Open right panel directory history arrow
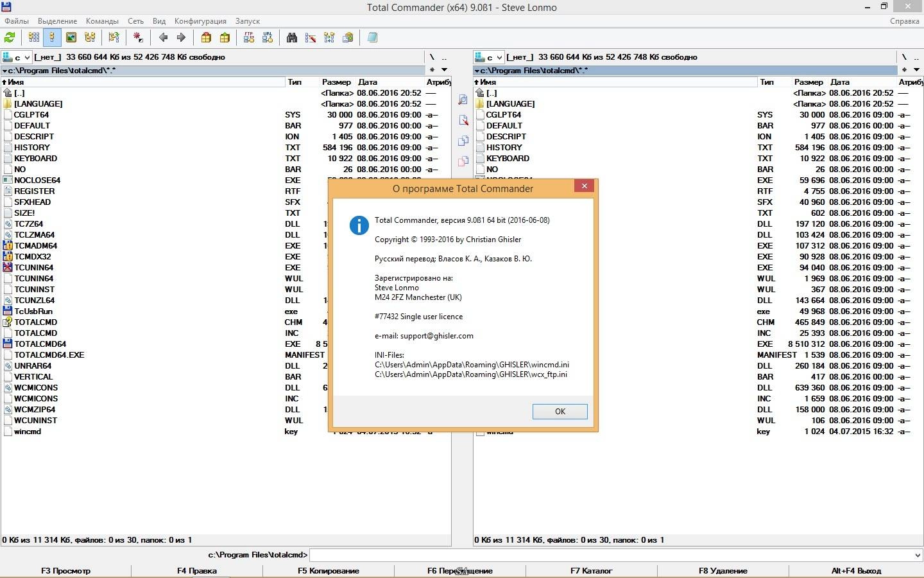This screenshot has width=924, height=578. (916, 69)
